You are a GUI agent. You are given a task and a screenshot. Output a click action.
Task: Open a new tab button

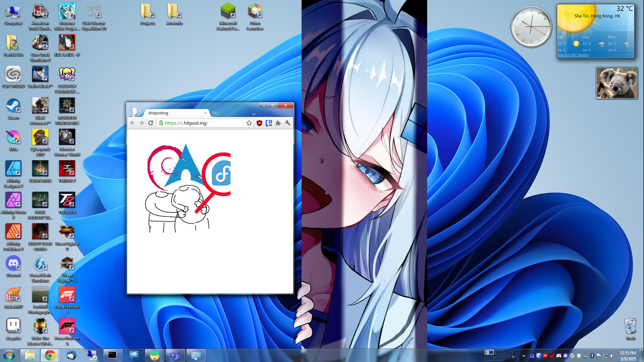215,113
